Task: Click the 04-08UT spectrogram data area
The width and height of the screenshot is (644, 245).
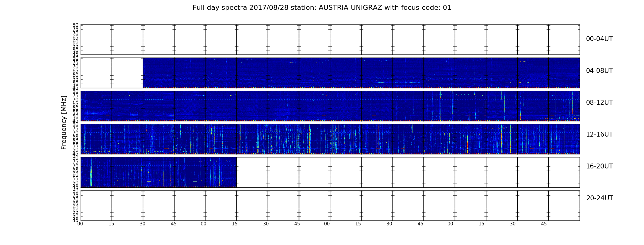Action: 361,73
